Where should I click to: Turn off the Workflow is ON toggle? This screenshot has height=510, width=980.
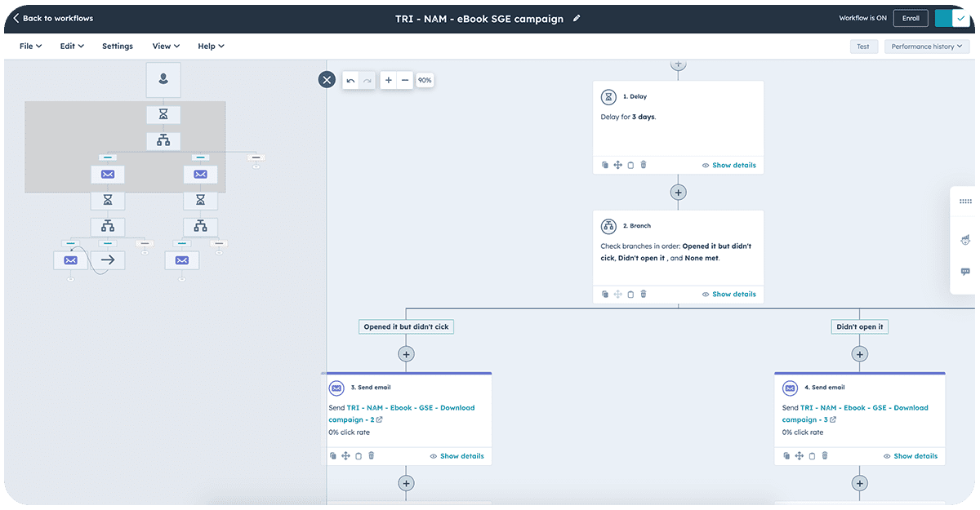[x=954, y=16]
